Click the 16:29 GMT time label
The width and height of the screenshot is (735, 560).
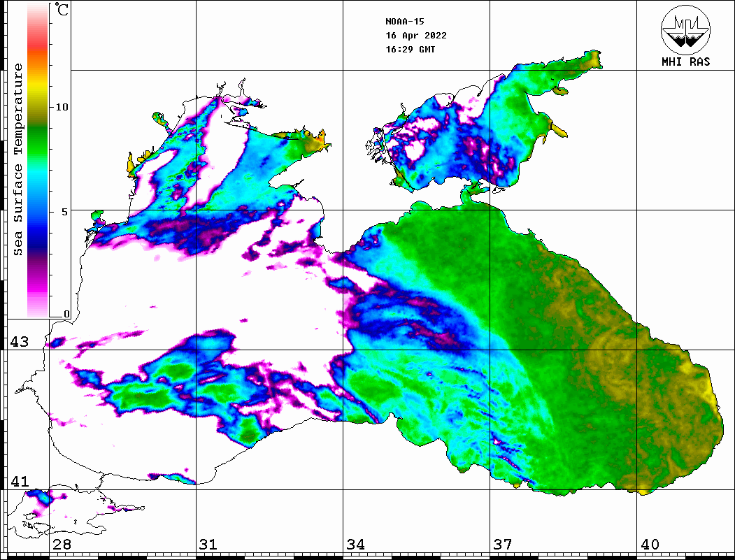pyautogui.click(x=410, y=50)
